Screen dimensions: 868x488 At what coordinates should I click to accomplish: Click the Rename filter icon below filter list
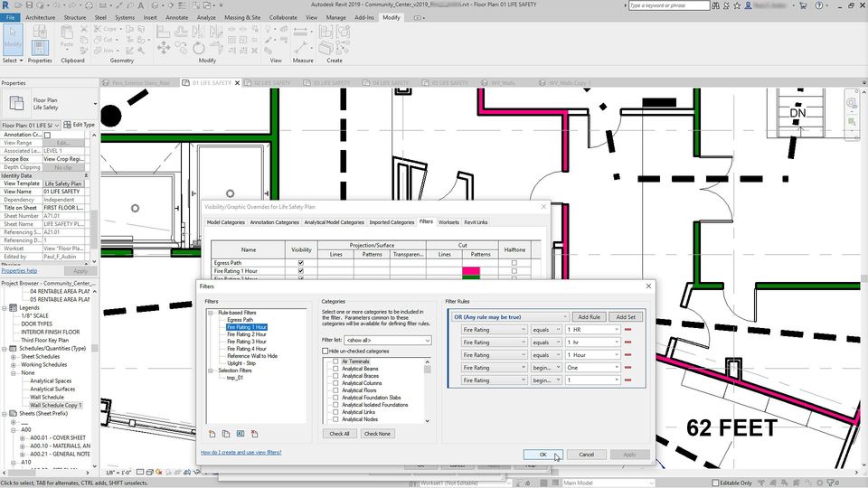(241, 434)
